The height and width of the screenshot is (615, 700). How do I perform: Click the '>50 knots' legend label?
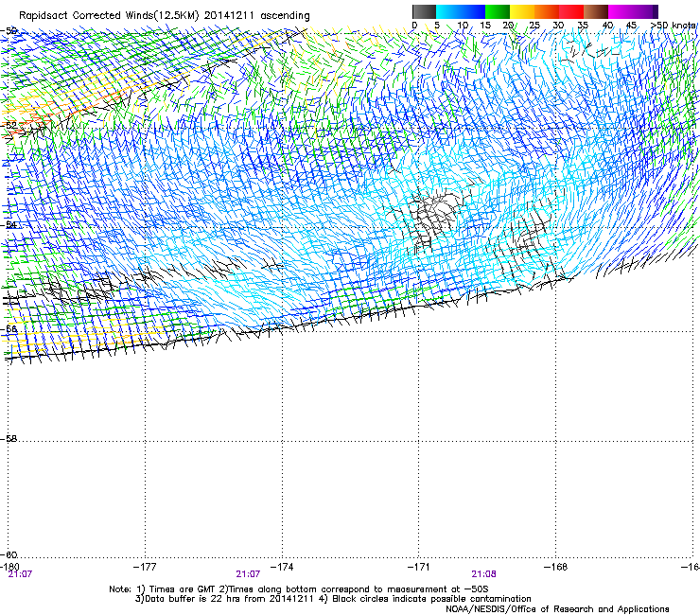pos(673,26)
